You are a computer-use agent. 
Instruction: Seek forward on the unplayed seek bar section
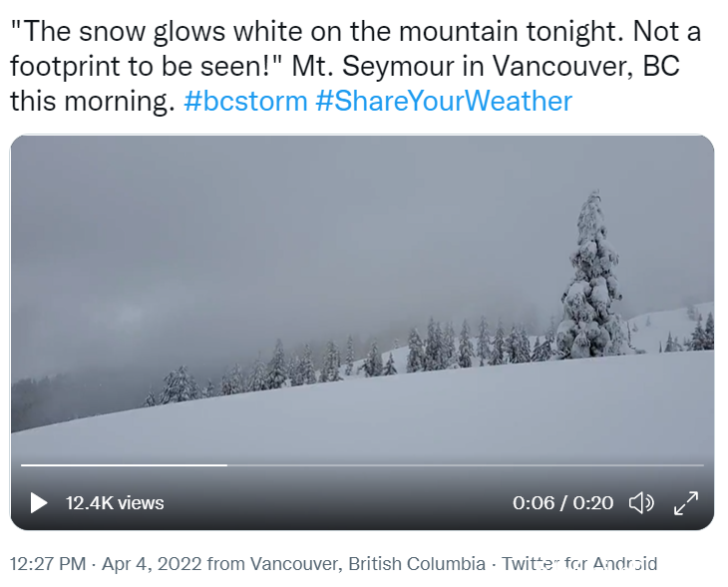tap(466, 465)
